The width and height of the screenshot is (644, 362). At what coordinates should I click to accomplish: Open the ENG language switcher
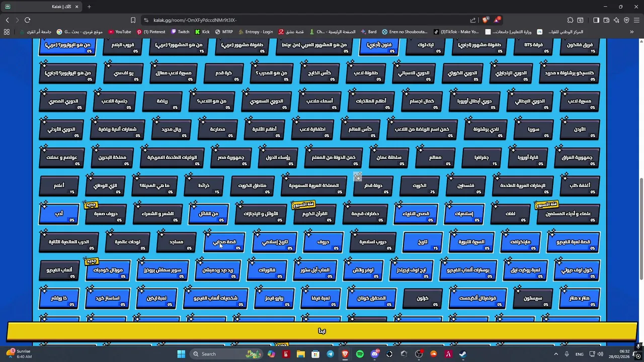tap(580, 354)
